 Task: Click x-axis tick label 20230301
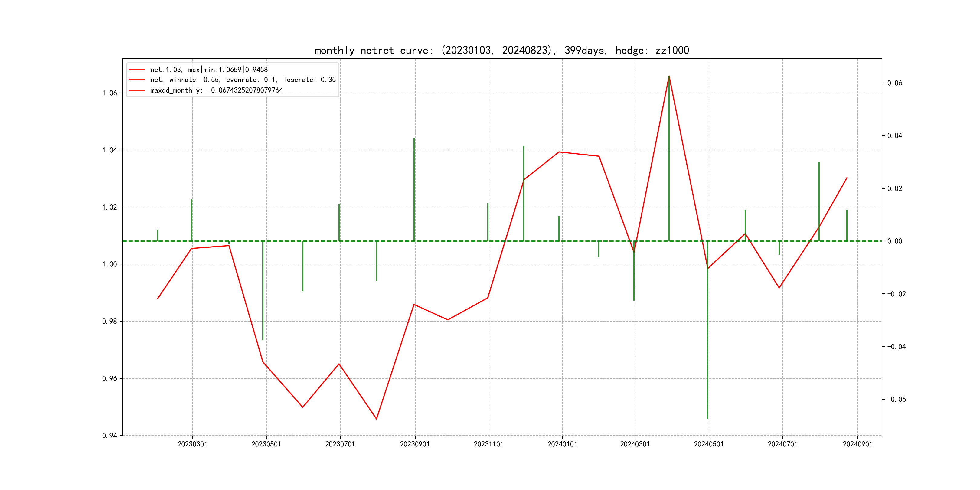pos(192,444)
